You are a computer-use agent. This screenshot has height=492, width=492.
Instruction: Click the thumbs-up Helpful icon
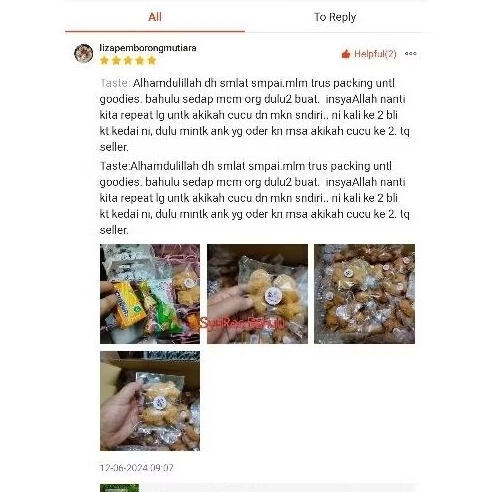(x=346, y=54)
